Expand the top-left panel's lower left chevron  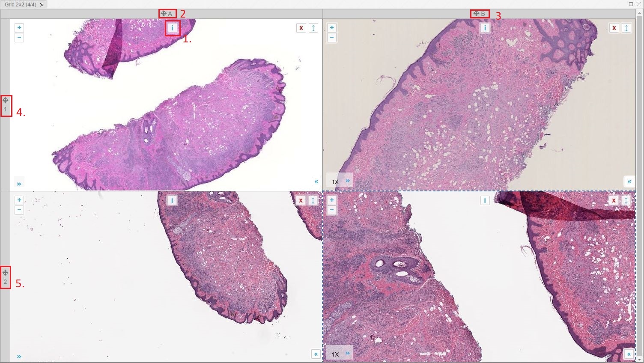click(x=19, y=184)
